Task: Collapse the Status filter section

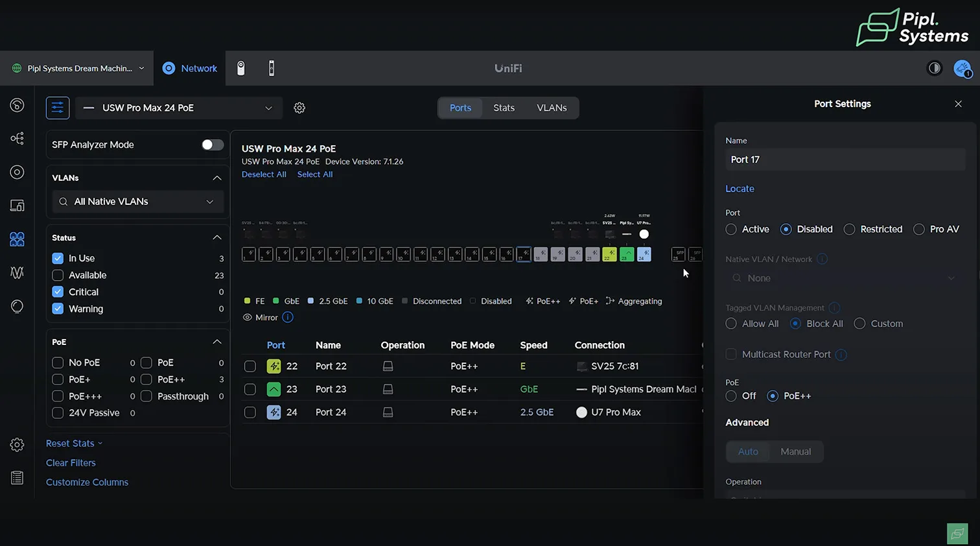Action: click(x=217, y=237)
